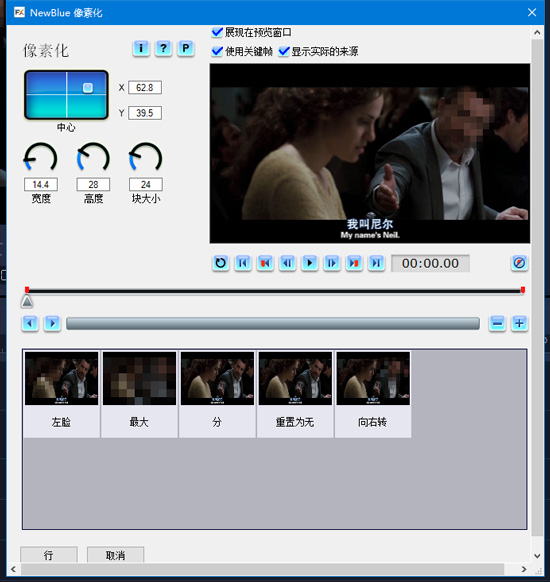550x582 pixels.
Task: Click the 高度 rotary knob
Action: click(x=93, y=158)
